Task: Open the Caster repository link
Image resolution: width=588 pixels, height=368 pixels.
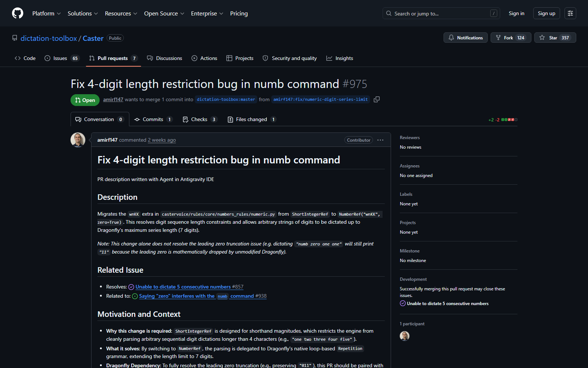Action: 93,38
